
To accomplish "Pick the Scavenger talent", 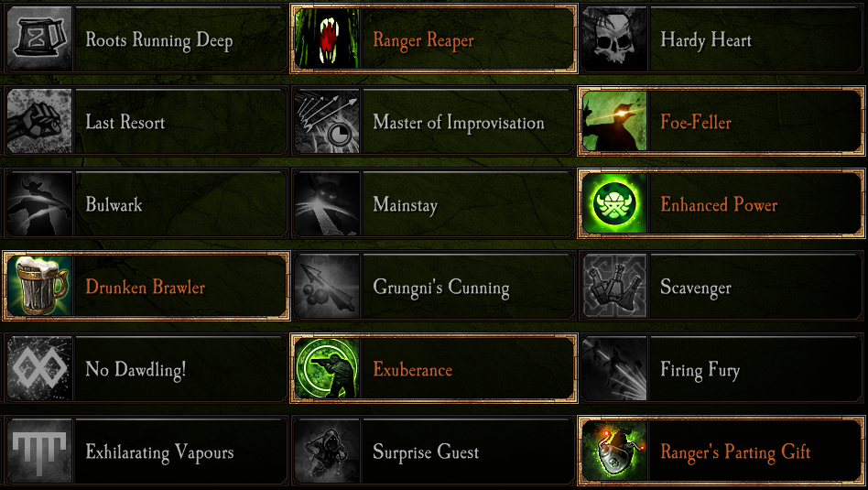I will pos(722,286).
